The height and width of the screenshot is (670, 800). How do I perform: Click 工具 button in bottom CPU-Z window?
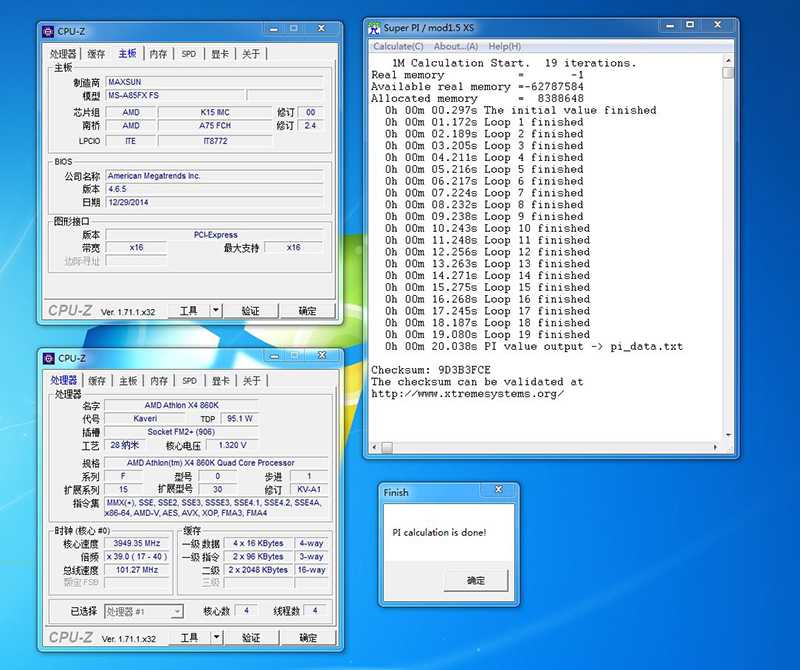click(x=189, y=638)
